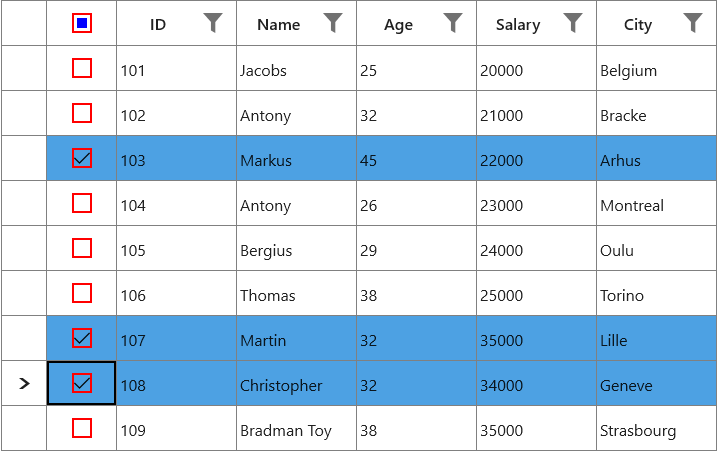The image size is (717, 451).
Task: Open the Name column filter icon
Action: click(333, 23)
